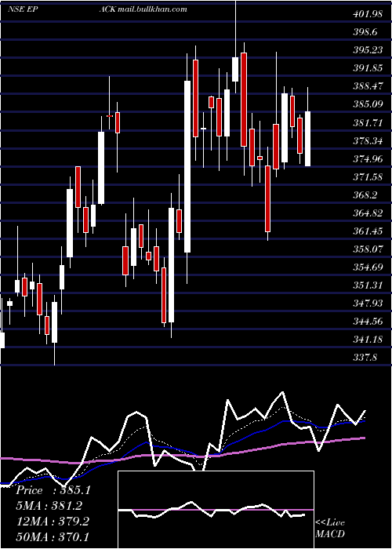Click the 388.47 price axis label

pyautogui.click(x=366, y=86)
